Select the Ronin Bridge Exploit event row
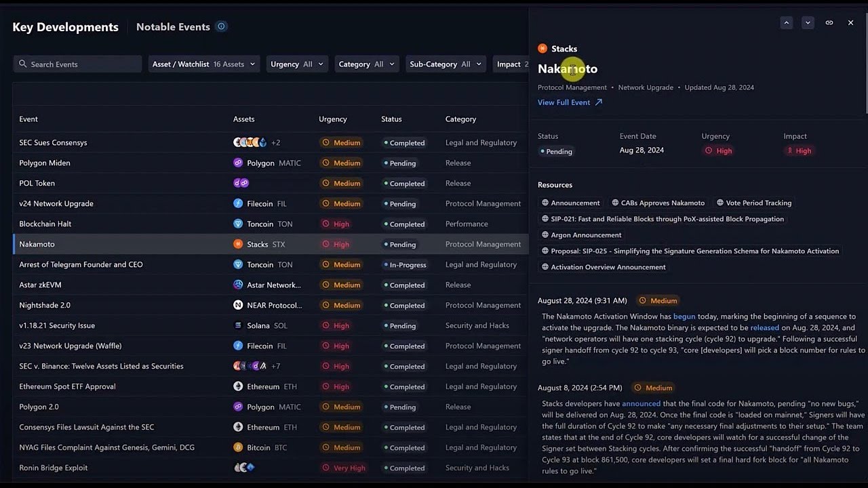The width and height of the screenshot is (868, 488). pos(271,468)
